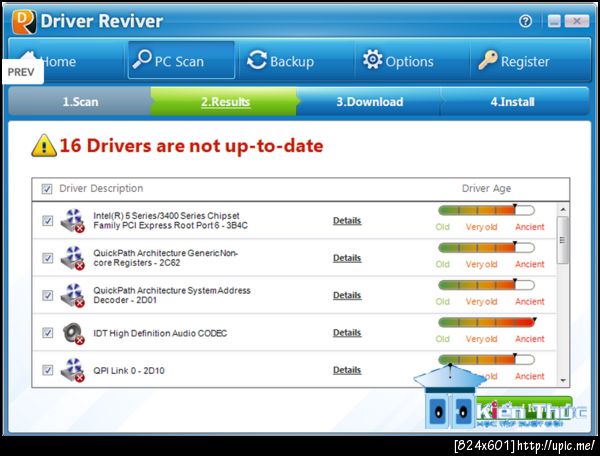Click 'QuickPath Architecture Generic Non-core Registers' text
Screen dimensions: 600x456
tap(165, 258)
